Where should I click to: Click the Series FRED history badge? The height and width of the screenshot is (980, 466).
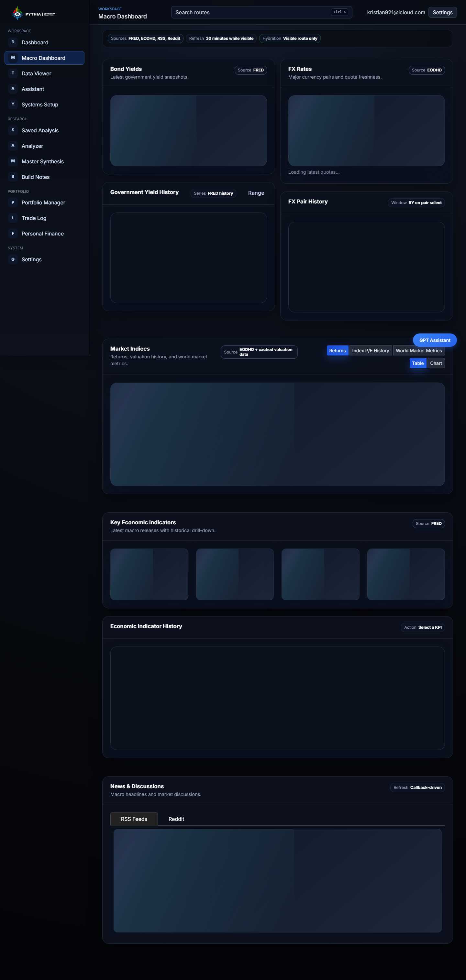tap(213, 193)
